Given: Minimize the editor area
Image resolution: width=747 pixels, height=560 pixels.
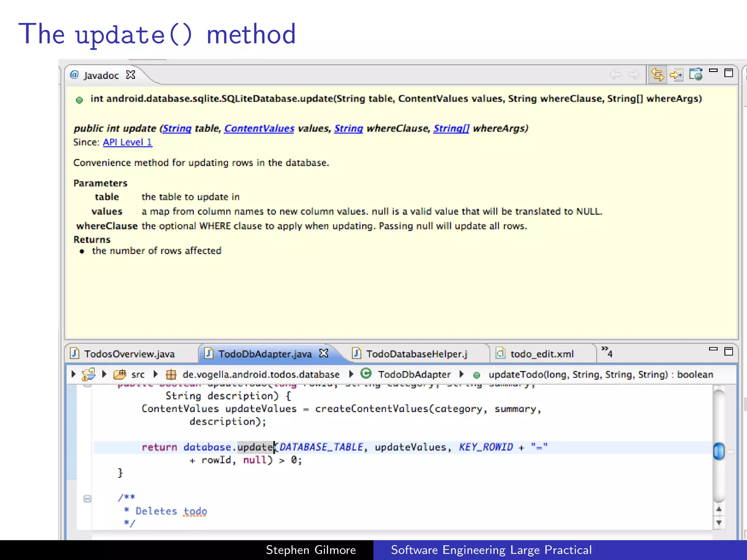Looking at the screenshot, I should [713, 349].
